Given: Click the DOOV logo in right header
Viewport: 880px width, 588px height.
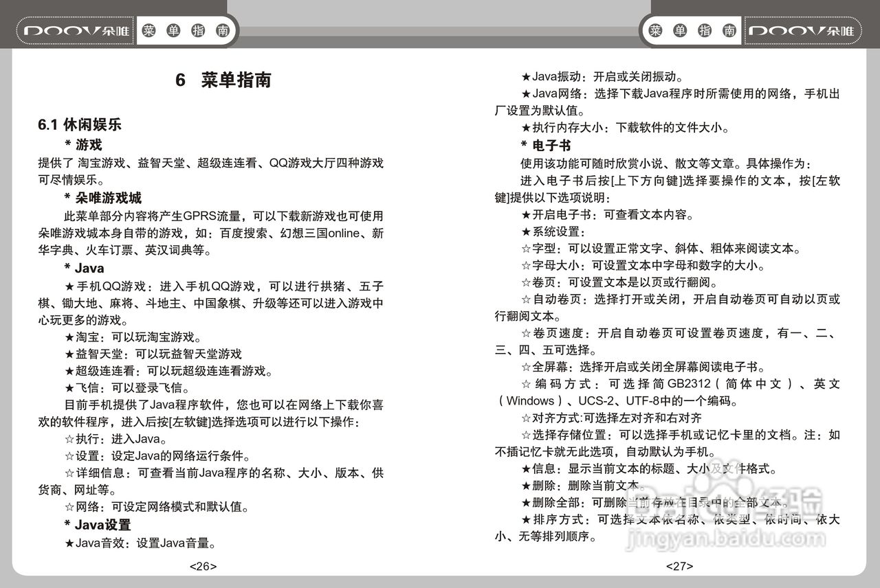Looking at the screenshot, I should 803,30.
